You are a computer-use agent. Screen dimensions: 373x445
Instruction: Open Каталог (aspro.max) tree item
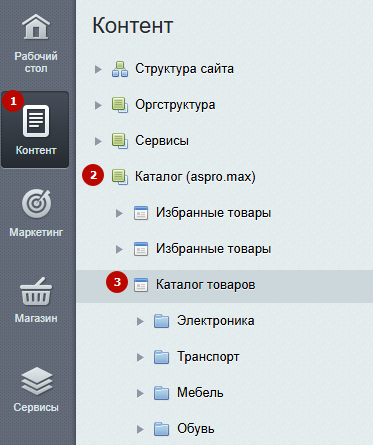[x=195, y=177]
